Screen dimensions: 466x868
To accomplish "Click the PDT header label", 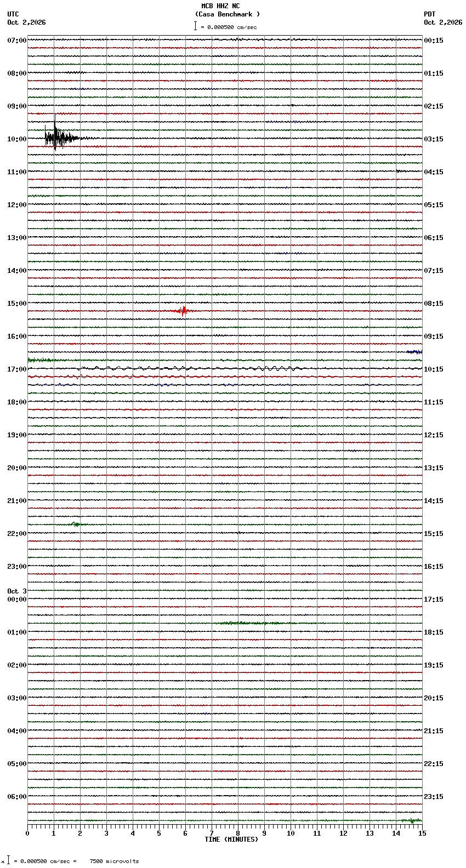I will pos(430,14).
